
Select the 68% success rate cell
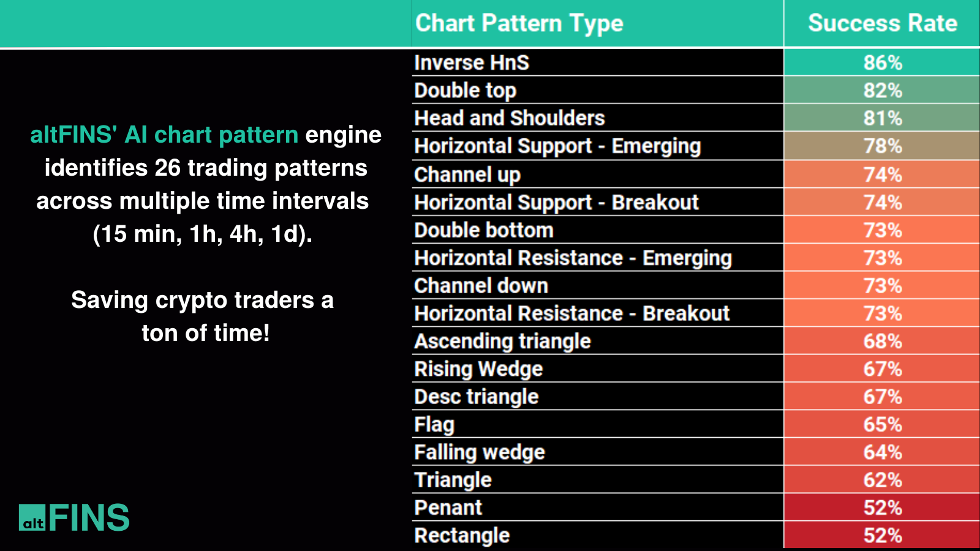(x=882, y=341)
